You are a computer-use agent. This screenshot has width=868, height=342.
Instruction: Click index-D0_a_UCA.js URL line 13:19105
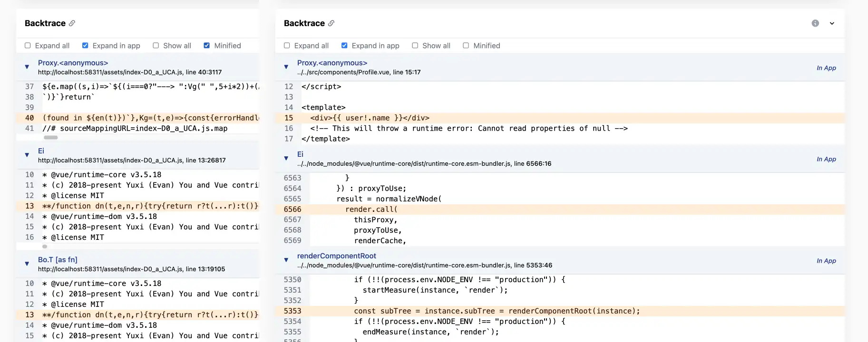[132, 269]
